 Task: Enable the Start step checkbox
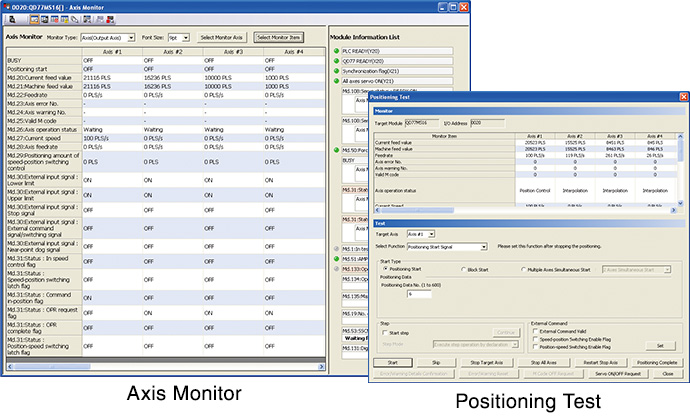pyautogui.click(x=385, y=331)
